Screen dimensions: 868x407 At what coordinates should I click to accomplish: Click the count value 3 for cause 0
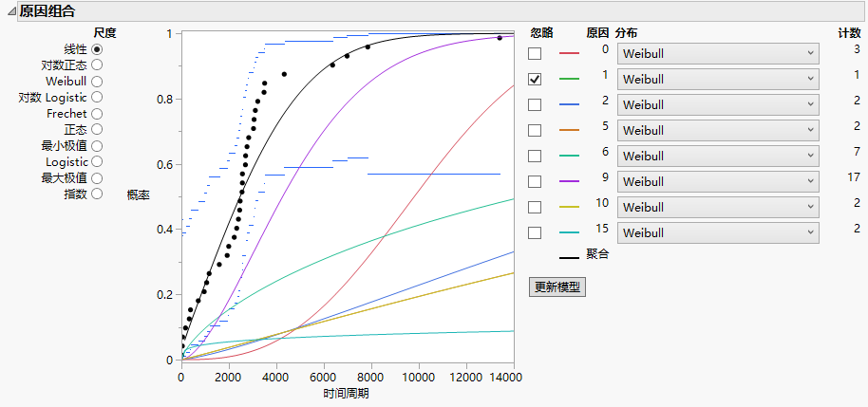click(857, 49)
